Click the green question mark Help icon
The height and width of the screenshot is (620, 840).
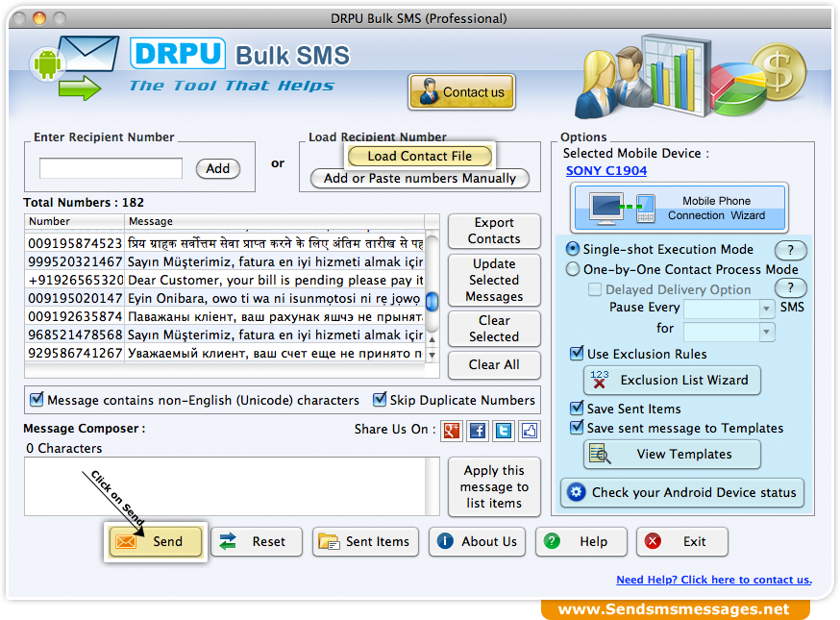point(552,541)
